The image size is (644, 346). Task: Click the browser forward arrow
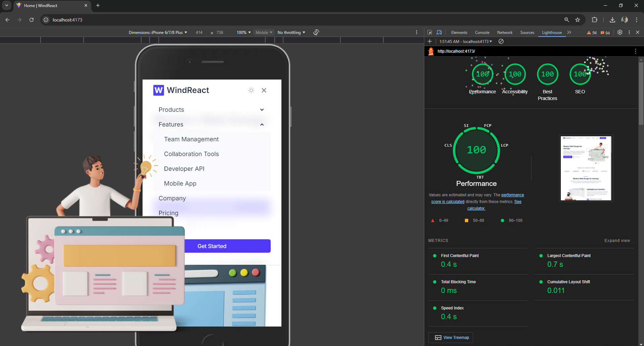[x=19, y=20]
